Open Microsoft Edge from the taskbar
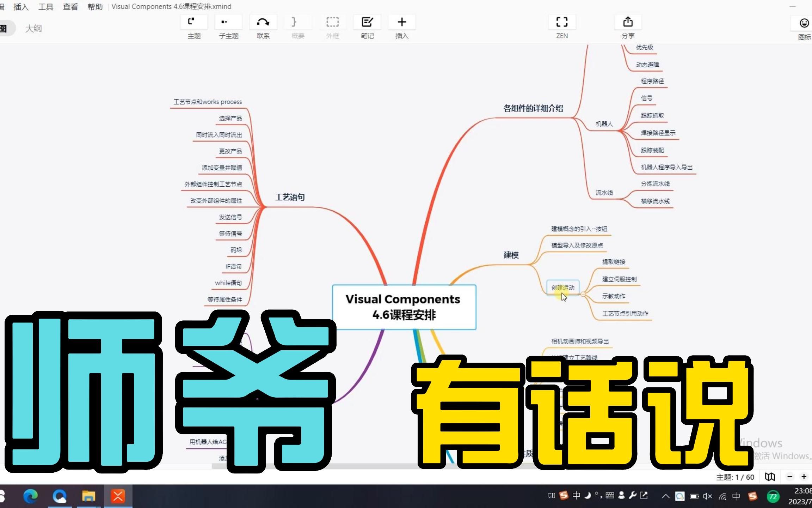812x508 pixels. coord(30,496)
